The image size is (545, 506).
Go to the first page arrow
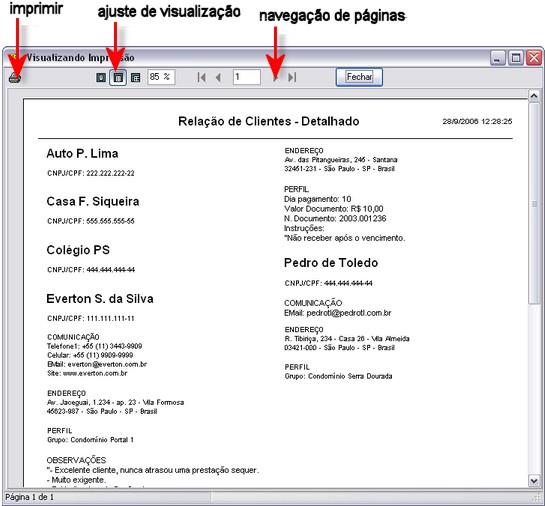coord(201,77)
